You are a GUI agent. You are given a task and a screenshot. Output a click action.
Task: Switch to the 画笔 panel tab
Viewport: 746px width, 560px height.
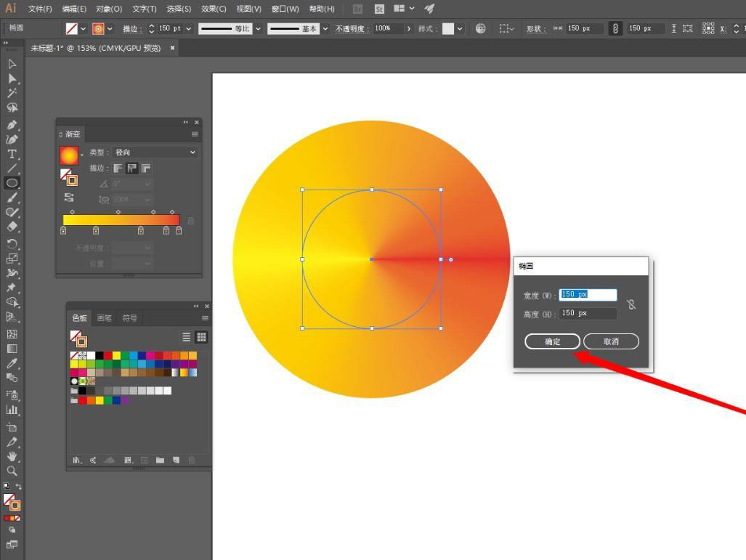point(104,318)
